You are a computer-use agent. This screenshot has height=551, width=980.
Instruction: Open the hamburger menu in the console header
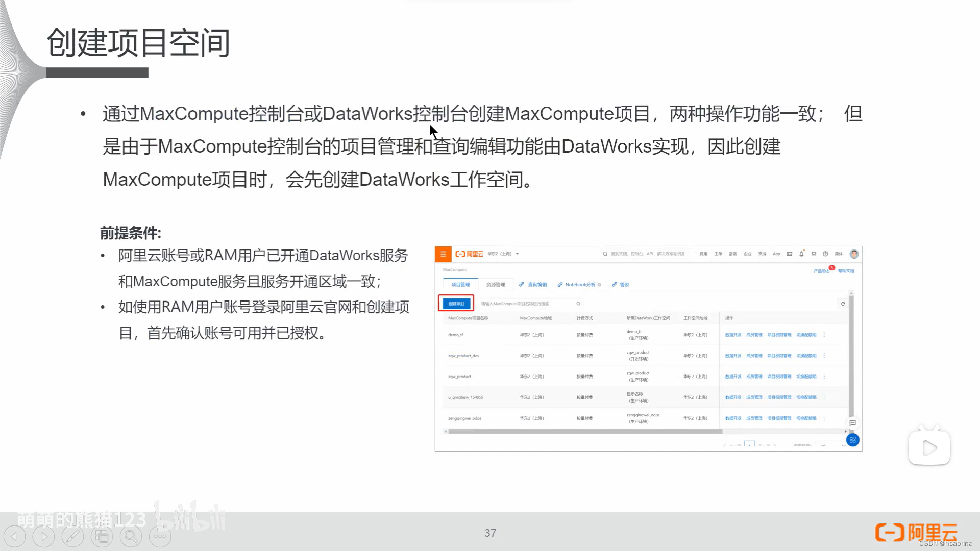click(443, 254)
